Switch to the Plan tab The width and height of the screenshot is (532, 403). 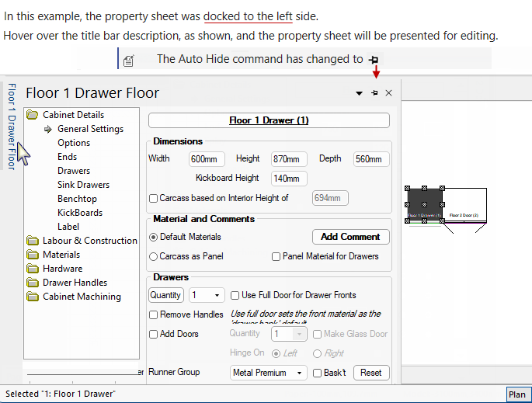pyautogui.click(x=516, y=394)
